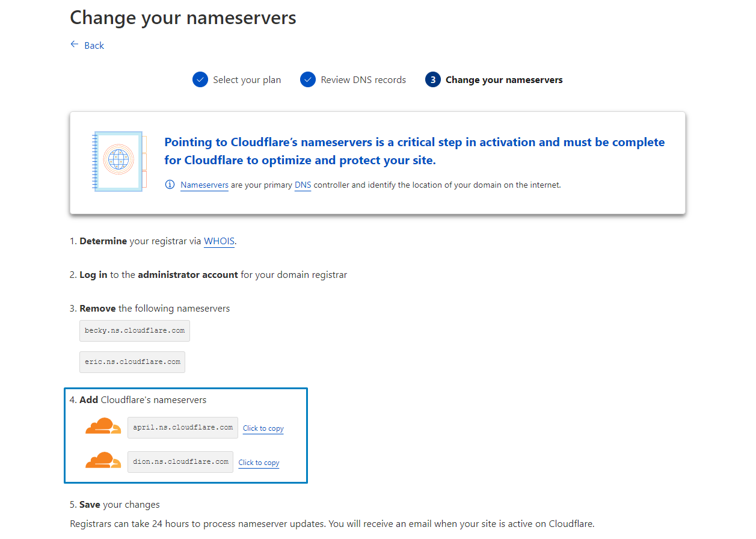Click the Remove the following nameservers step
The width and height of the screenshot is (756, 539).
pos(150,309)
